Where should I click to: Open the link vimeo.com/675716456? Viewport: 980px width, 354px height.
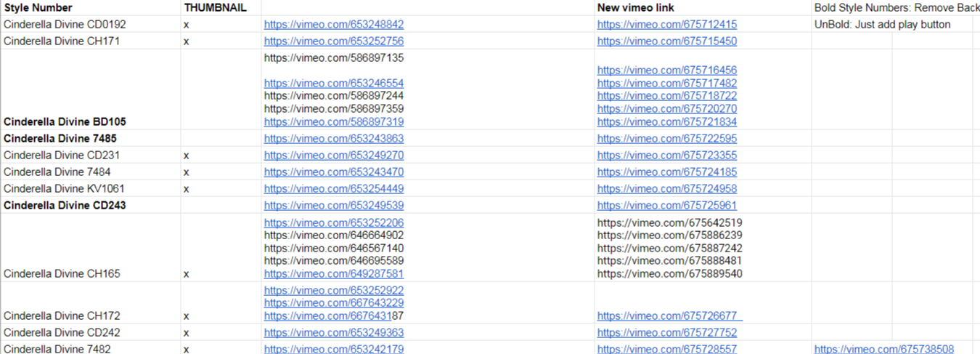coord(667,71)
